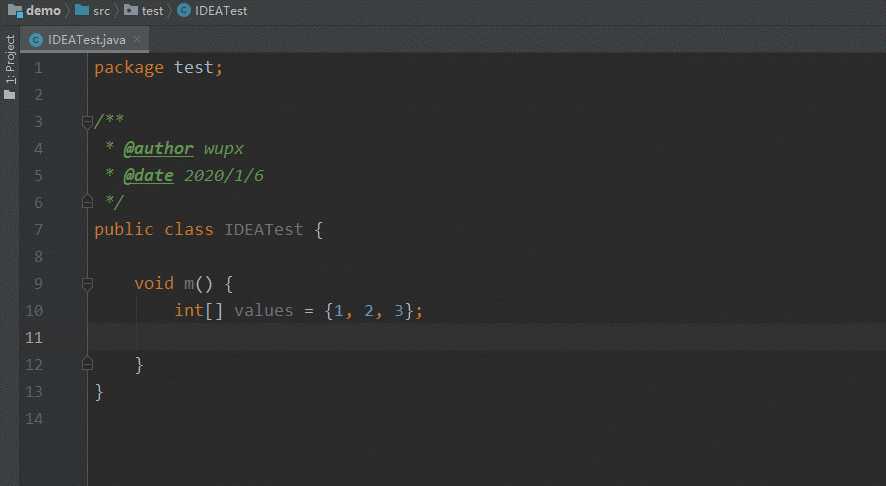Click line number 1 in gutter
The image size is (886, 486).
[38, 68]
